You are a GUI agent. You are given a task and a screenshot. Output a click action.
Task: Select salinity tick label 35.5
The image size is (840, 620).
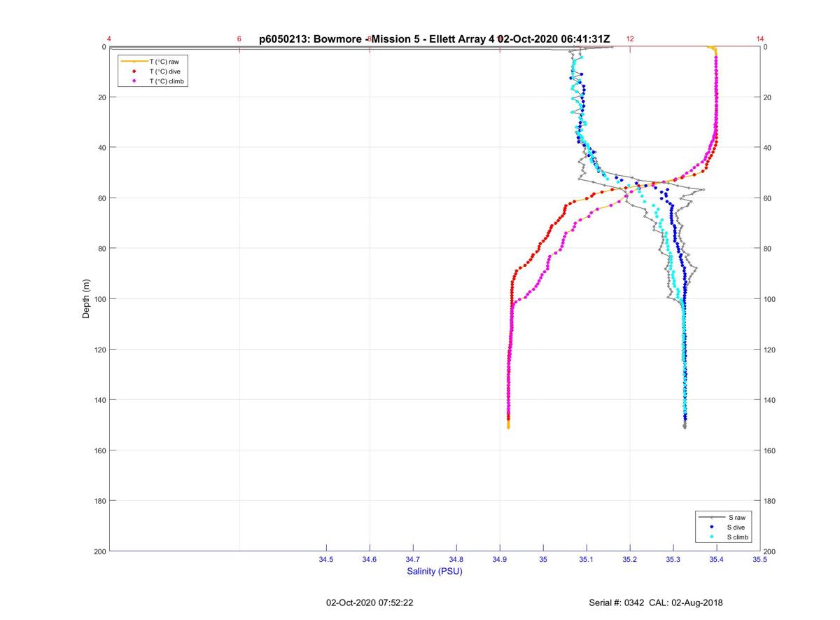759,559
